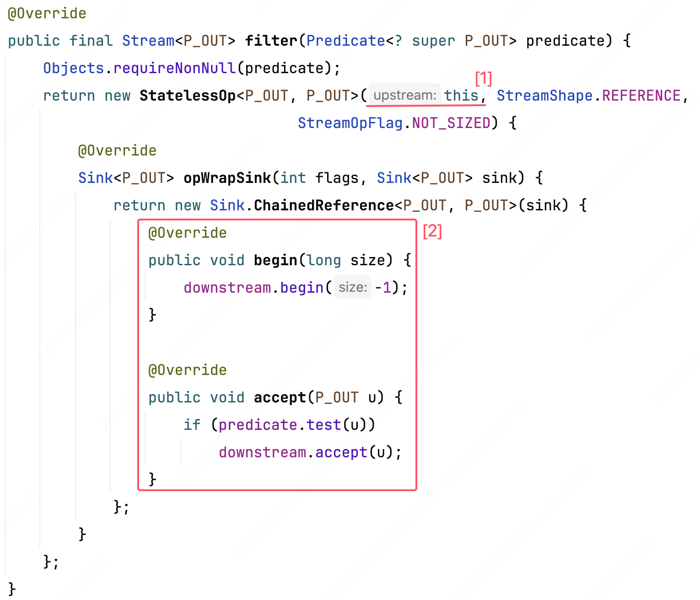Click the opWrapSink method name
The image size is (700, 600).
coord(227,178)
